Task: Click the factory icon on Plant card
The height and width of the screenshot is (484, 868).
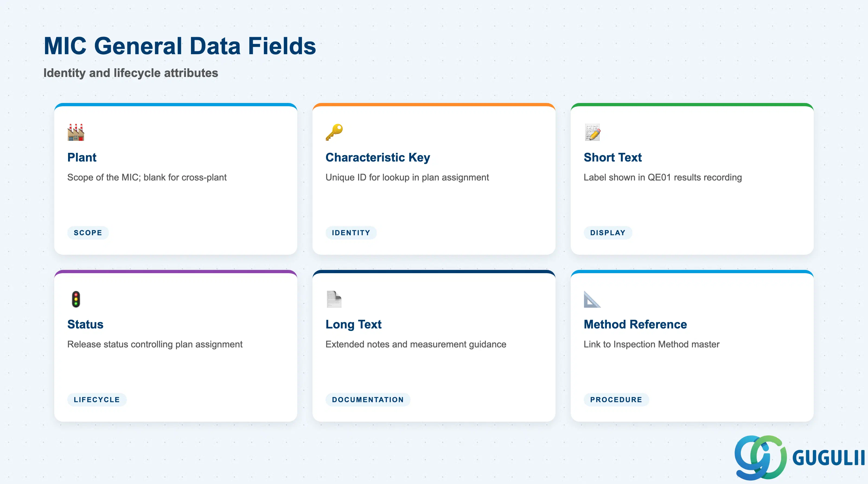Action: click(76, 132)
